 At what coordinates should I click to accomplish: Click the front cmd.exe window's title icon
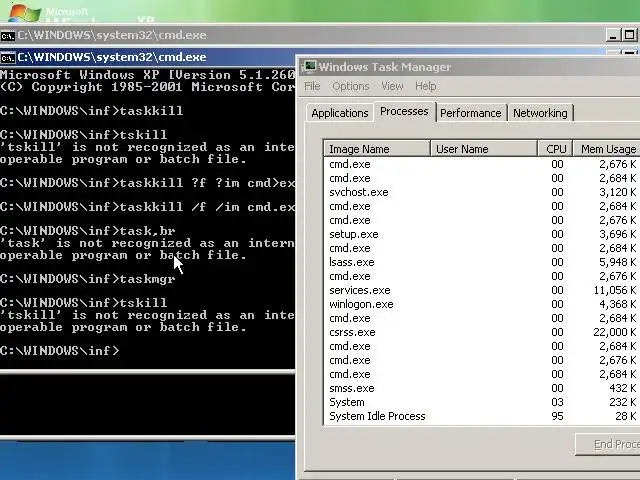(7, 58)
